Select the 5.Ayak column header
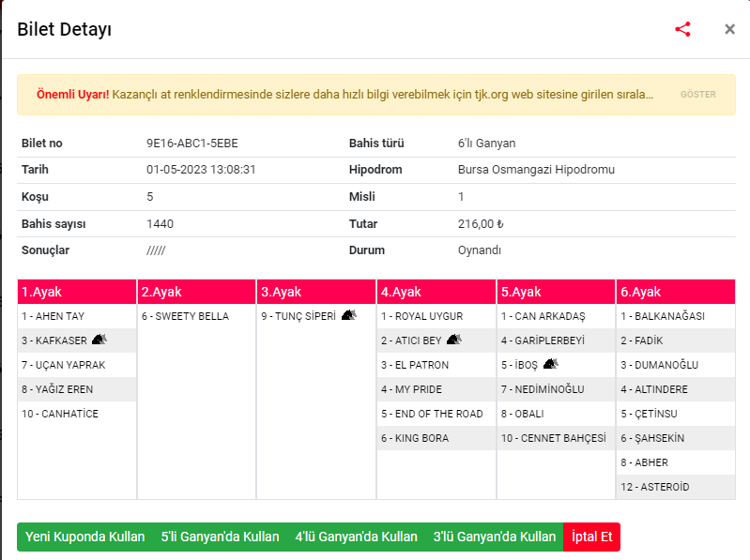This screenshot has height=560, width=750. pos(556,292)
